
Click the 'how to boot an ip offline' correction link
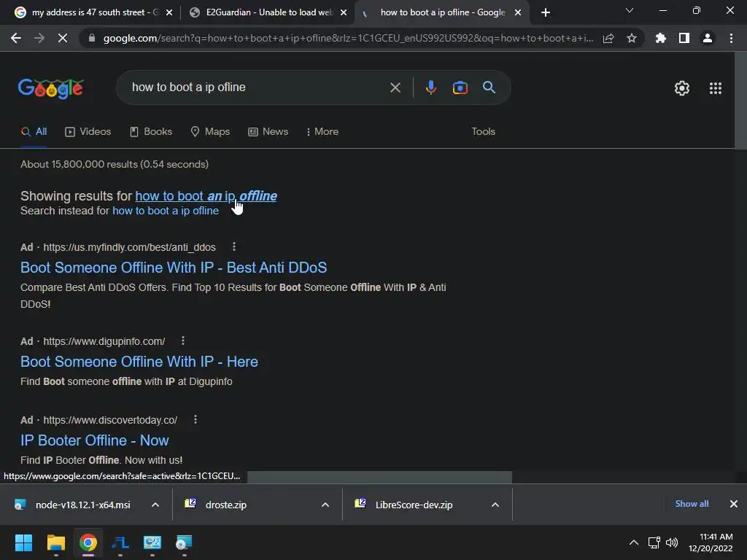pyautogui.click(x=206, y=195)
